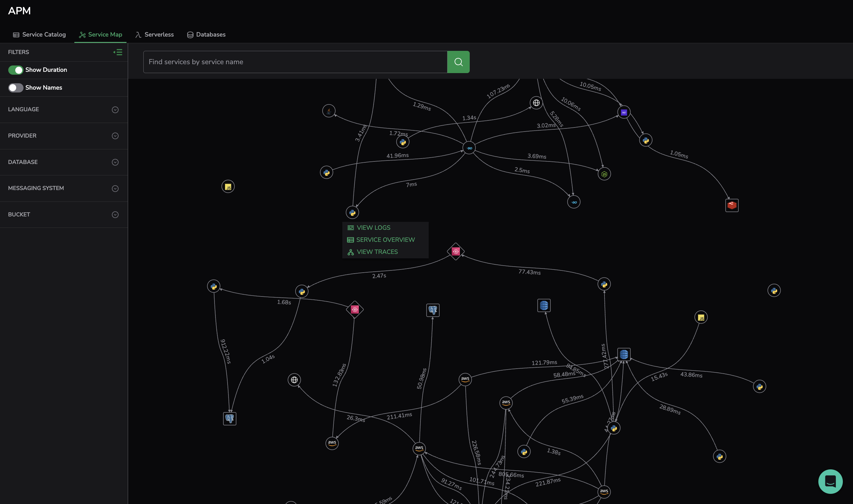This screenshot has height=504, width=853.
Task: Click the Redis database node icon
Action: tap(732, 206)
